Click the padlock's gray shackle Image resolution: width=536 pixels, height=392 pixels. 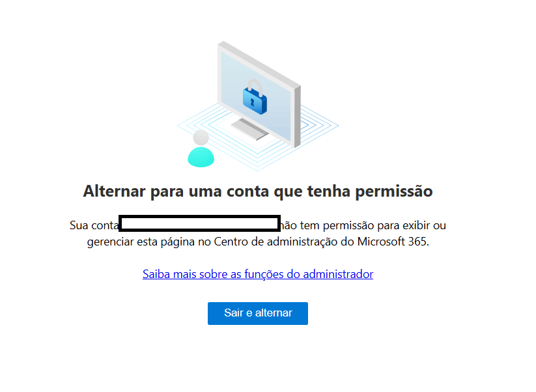tap(255, 87)
